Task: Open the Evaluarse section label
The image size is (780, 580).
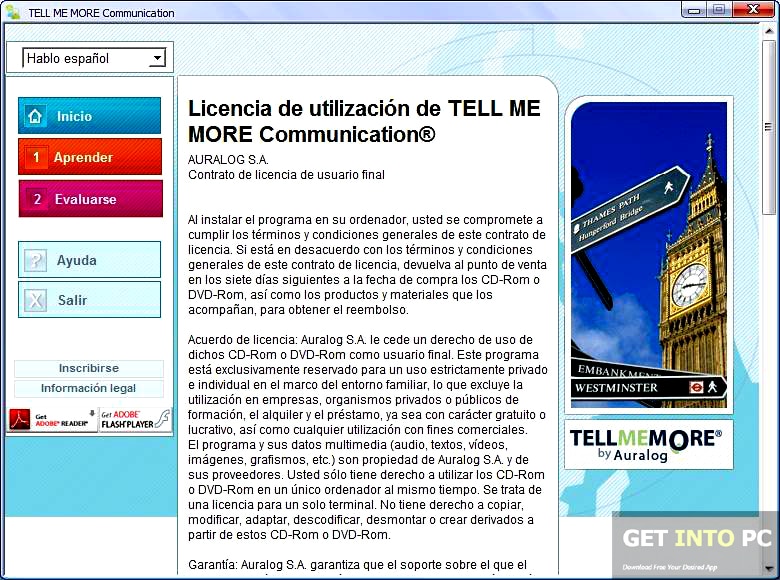Action: click(x=86, y=199)
